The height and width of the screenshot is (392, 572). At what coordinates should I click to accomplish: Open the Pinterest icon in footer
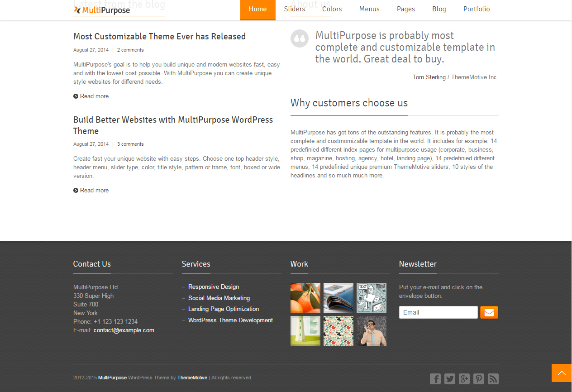tap(479, 379)
